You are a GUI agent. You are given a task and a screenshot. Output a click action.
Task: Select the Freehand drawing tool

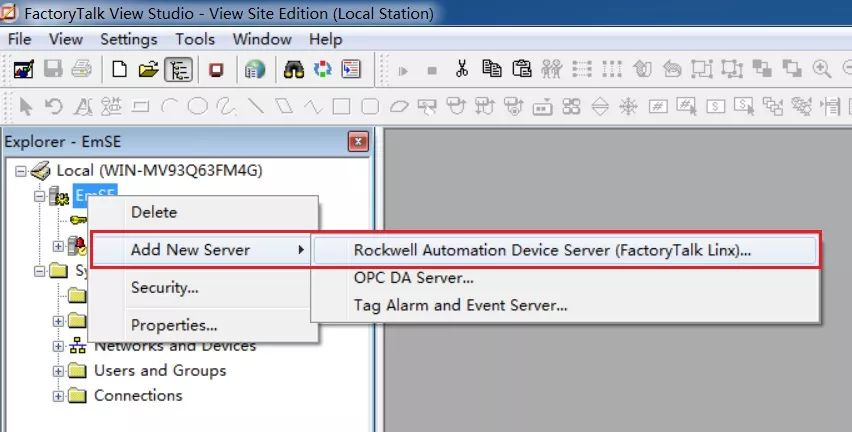click(226, 106)
